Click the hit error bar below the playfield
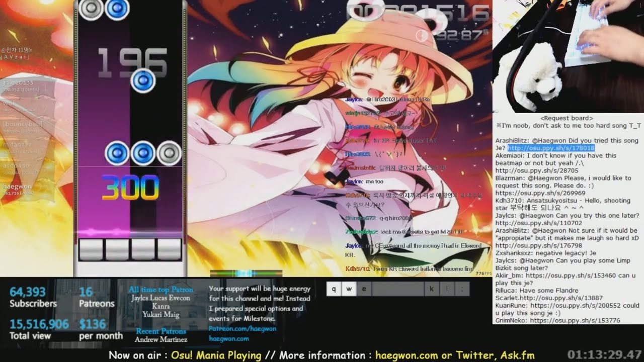Screen dimensions: 644x362 pos(246,273)
